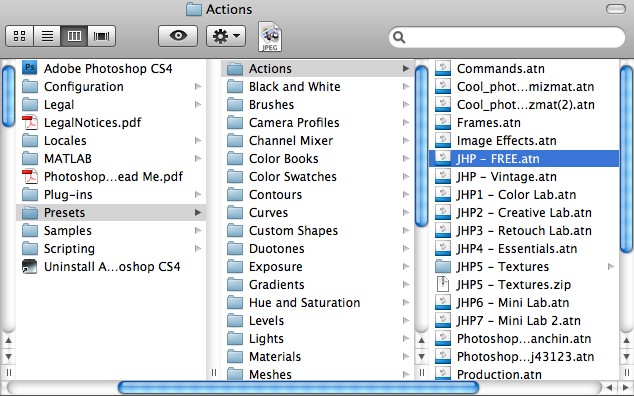The height and width of the screenshot is (396, 634).
Task: Select the JHP1 – Color Lab.atn file
Action: tap(524, 195)
